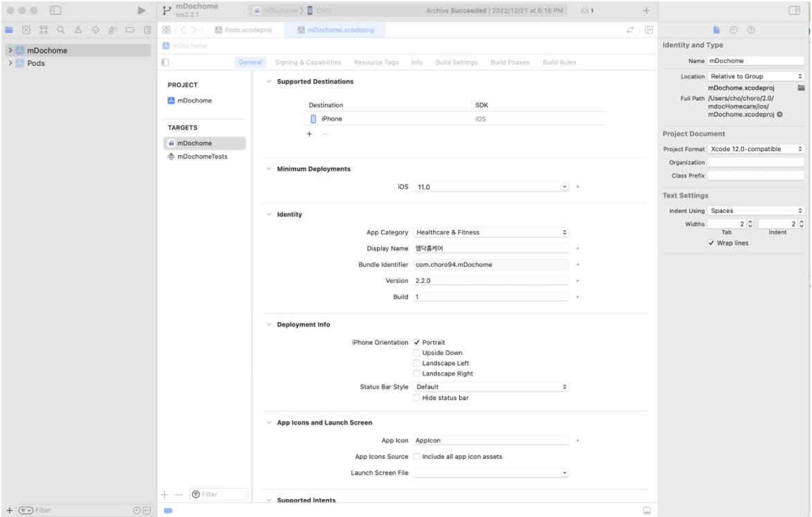This screenshot has width=812, height=517.
Task: Enable Landscape Left orientation
Action: click(416, 363)
